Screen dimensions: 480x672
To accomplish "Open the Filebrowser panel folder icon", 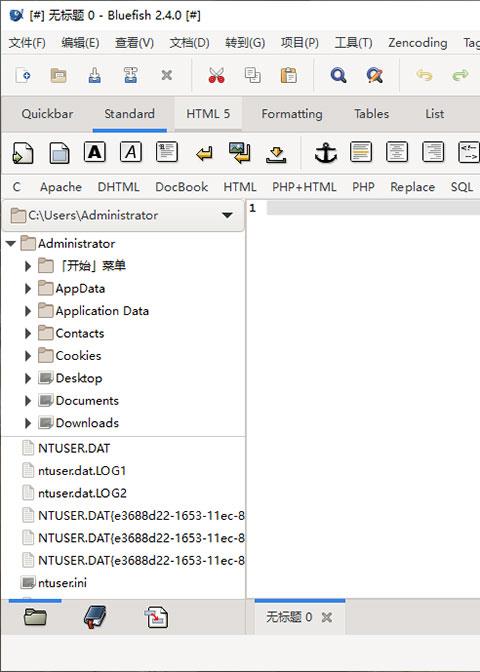I will pos(35,618).
